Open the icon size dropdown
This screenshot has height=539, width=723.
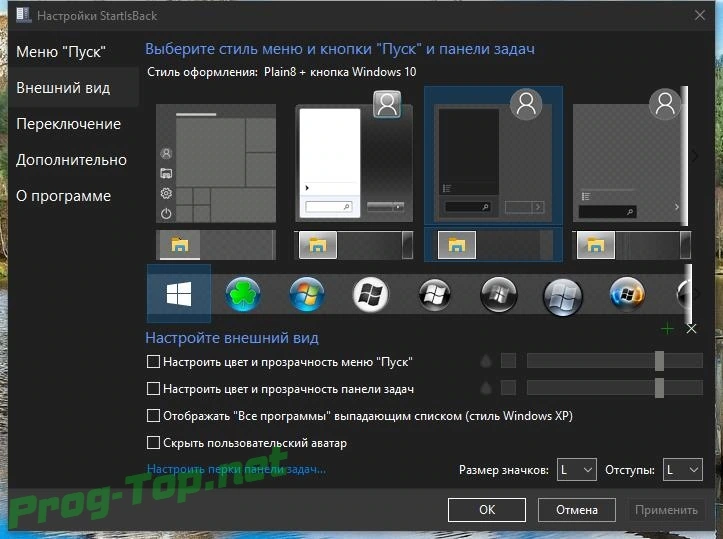click(x=576, y=470)
